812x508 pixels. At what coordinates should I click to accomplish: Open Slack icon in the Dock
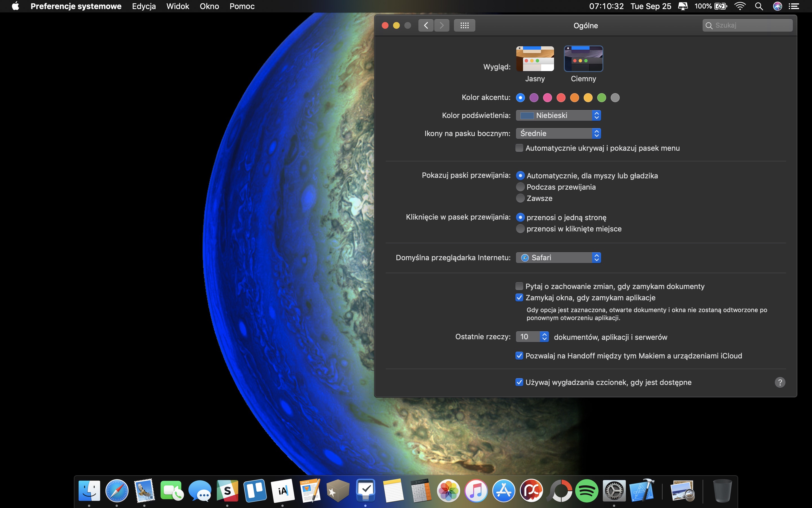[x=228, y=491]
